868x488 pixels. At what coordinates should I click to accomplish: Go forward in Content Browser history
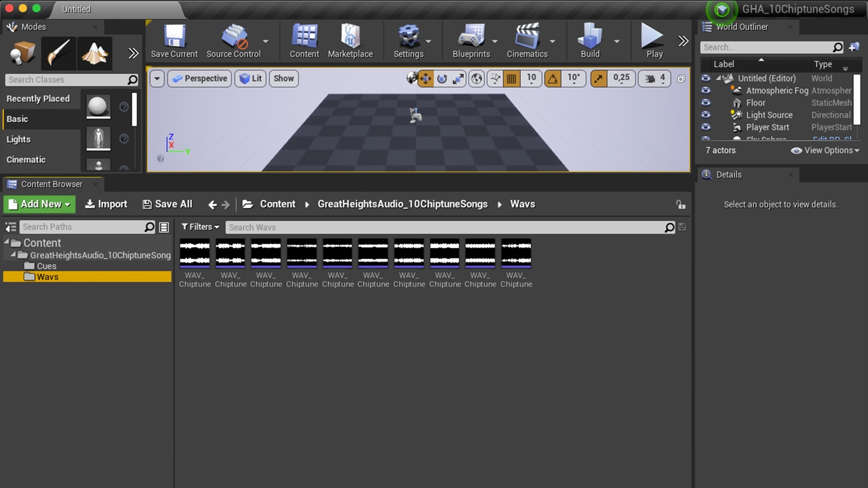[226, 204]
